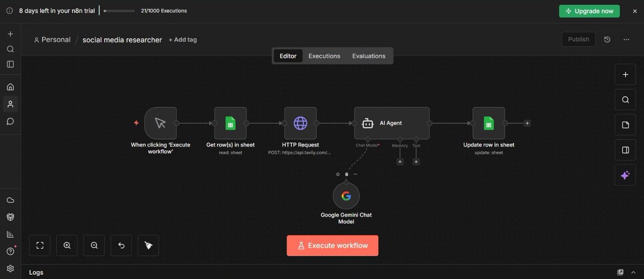The height and width of the screenshot is (279, 644).
Task: Open the chat bubble icon in sidebar
Action: coord(10,121)
